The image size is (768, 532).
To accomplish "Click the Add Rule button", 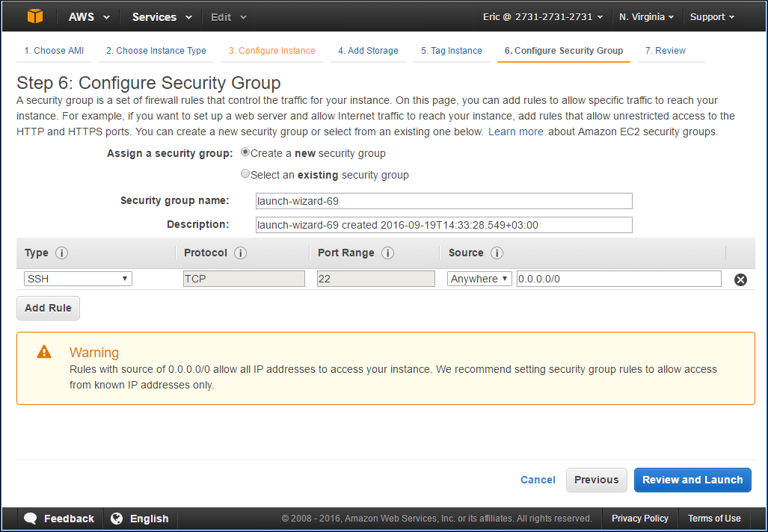I will coord(48,308).
